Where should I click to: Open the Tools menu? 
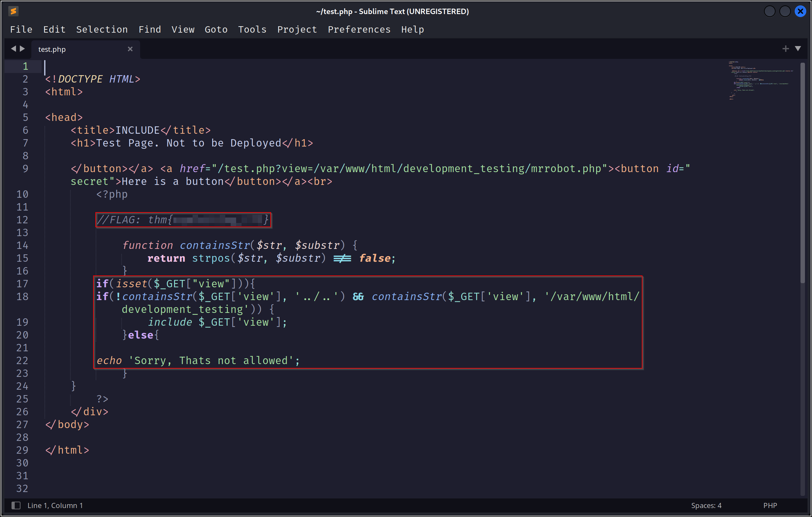point(252,30)
